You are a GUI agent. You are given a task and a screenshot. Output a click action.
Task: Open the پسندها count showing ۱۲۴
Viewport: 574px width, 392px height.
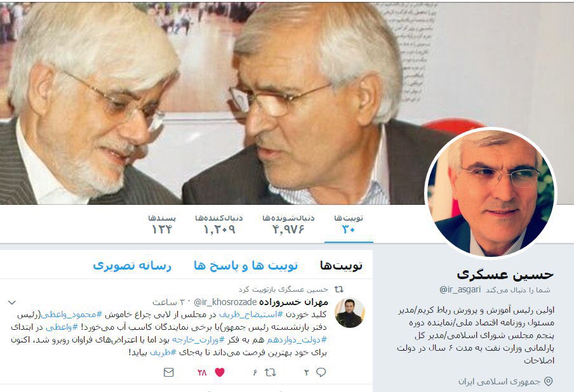tap(162, 224)
